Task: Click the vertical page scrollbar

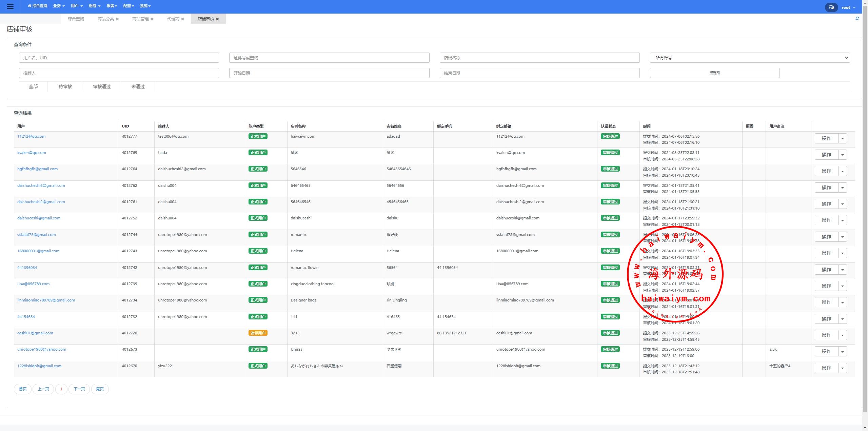Action: pyautogui.click(x=865, y=203)
